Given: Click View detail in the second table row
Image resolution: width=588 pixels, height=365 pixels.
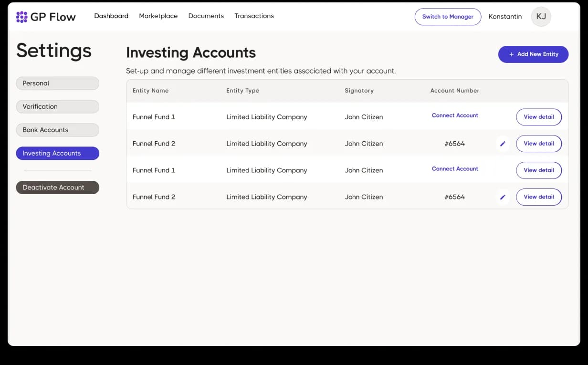Looking at the screenshot, I should click(539, 144).
